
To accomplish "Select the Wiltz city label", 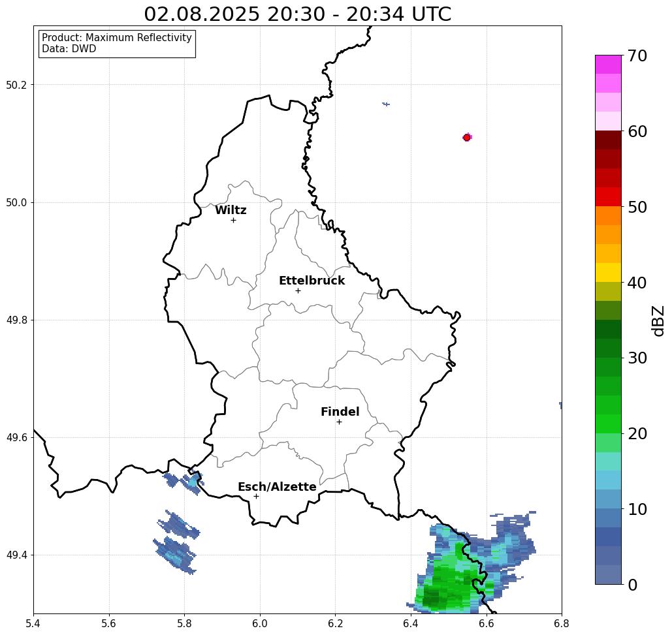I will pyautogui.click(x=231, y=210).
